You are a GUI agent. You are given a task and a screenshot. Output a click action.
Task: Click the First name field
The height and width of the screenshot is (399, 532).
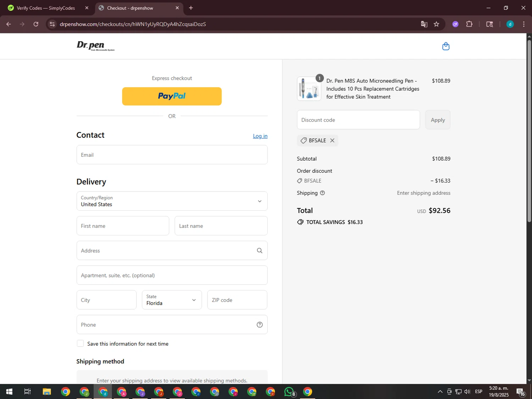tap(123, 226)
